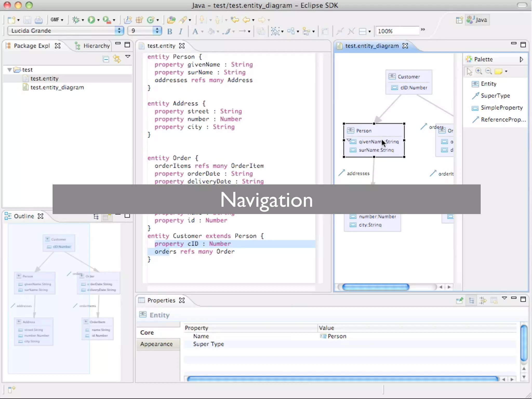Open the Lucida Grande font dropdown
The height and width of the screenshot is (399, 532).
(119, 31)
